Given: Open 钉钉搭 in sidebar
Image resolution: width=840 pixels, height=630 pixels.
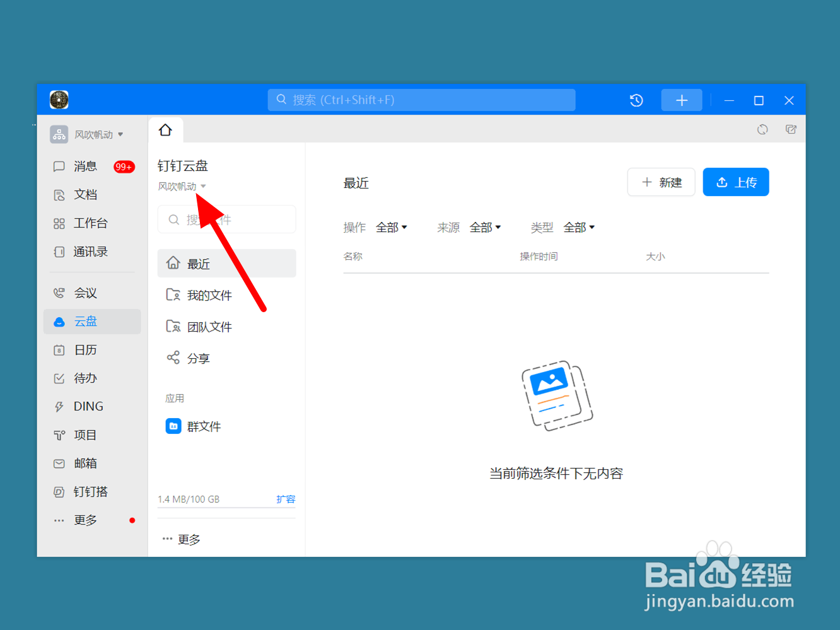Looking at the screenshot, I should [92, 492].
